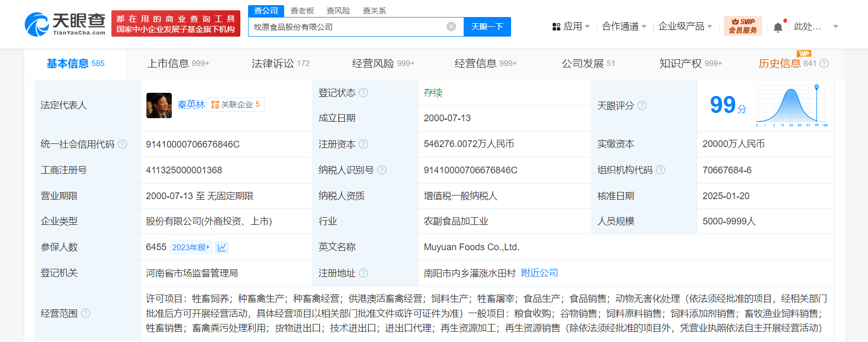The height and width of the screenshot is (342, 868).
Task: Expand the 应用 dropdown menu
Action: click(x=571, y=26)
